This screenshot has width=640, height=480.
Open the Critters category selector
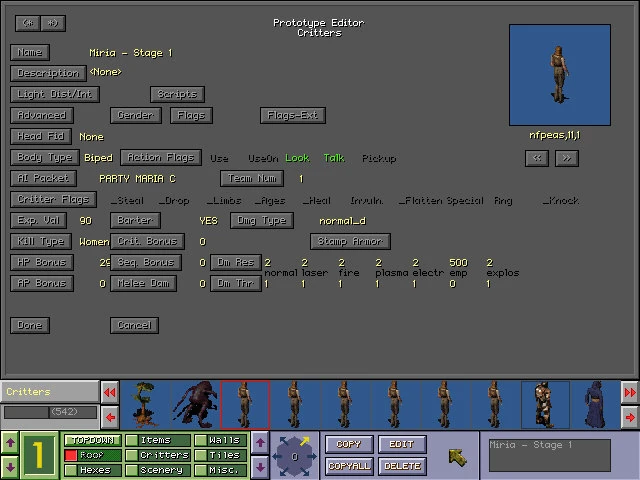click(49, 392)
